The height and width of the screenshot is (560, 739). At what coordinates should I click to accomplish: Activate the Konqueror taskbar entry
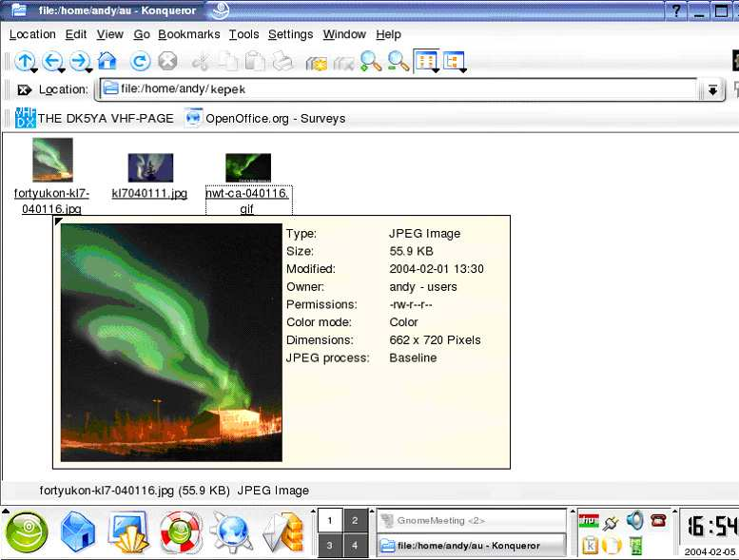pyautogui.click(x=472, y=546)
